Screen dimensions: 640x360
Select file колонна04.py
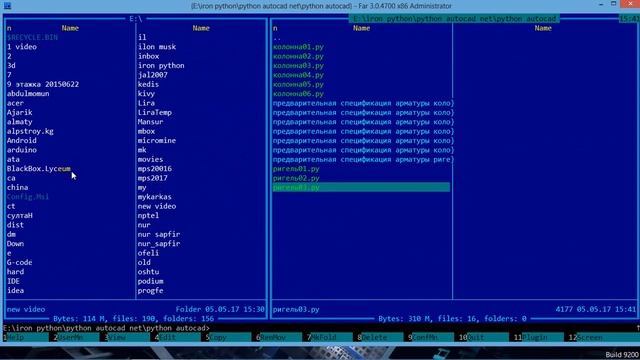tap(298, 75)
